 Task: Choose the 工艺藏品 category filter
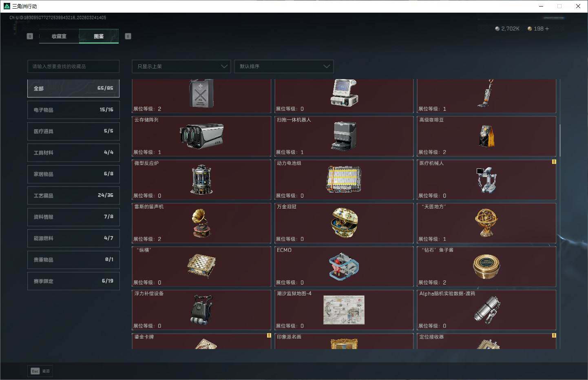73,195
